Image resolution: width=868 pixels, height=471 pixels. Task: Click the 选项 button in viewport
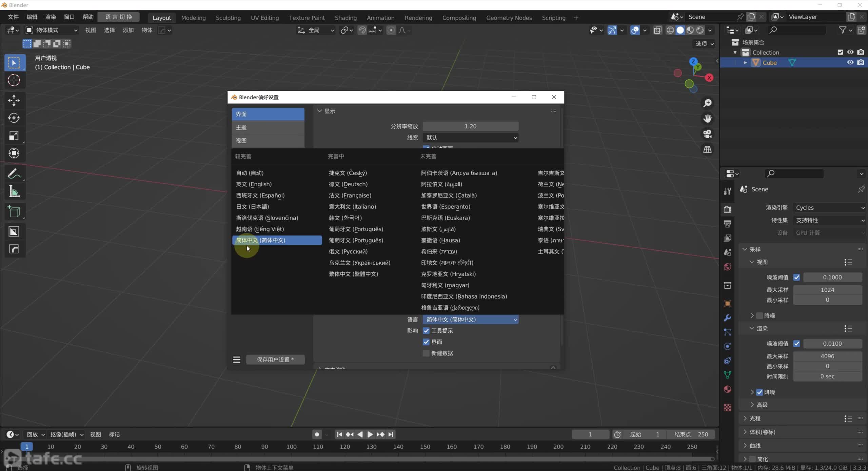point(705,44)
